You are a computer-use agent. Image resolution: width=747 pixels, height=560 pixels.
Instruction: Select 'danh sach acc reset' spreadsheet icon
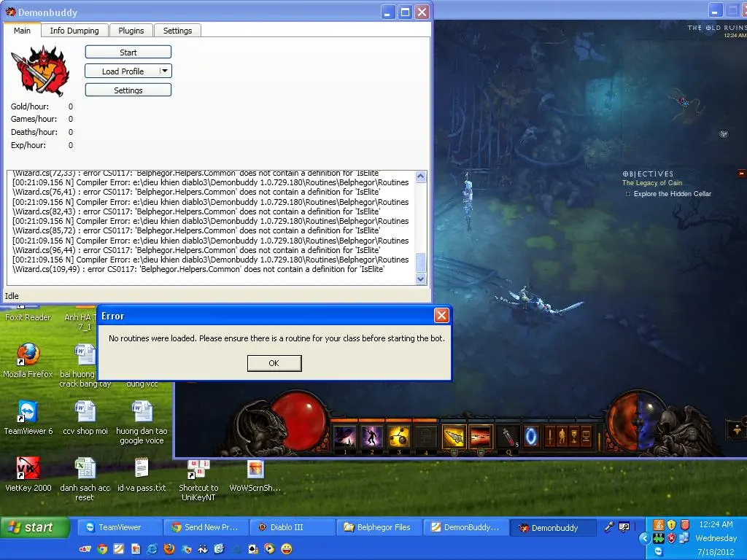tap(85, 469)
